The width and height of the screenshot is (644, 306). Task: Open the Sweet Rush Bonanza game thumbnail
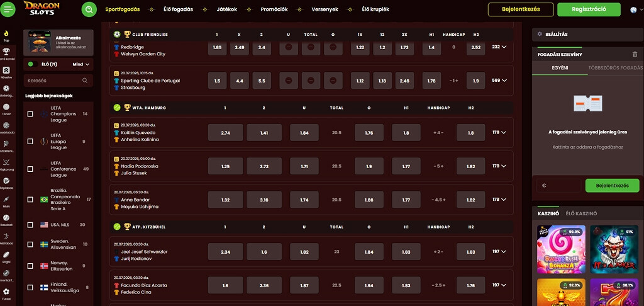click(x=562, y=250)
